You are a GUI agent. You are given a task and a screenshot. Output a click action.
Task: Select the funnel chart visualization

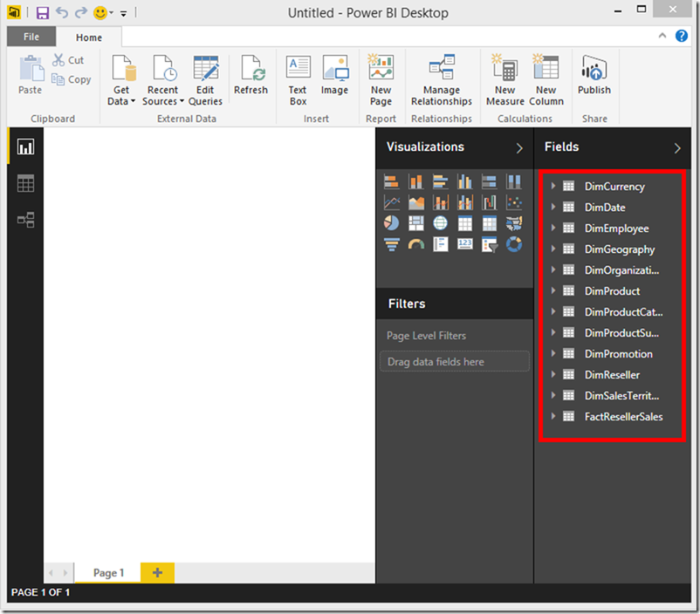coord(392,244)
